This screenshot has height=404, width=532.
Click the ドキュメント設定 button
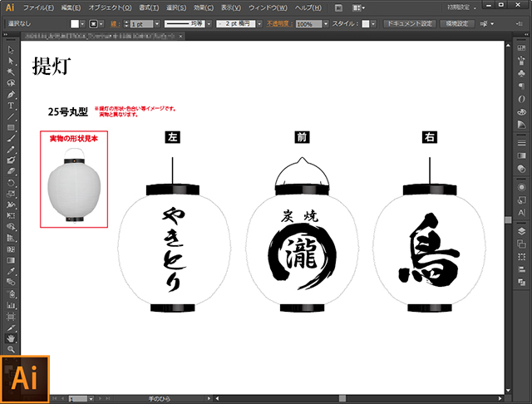[x=408, y=24]
